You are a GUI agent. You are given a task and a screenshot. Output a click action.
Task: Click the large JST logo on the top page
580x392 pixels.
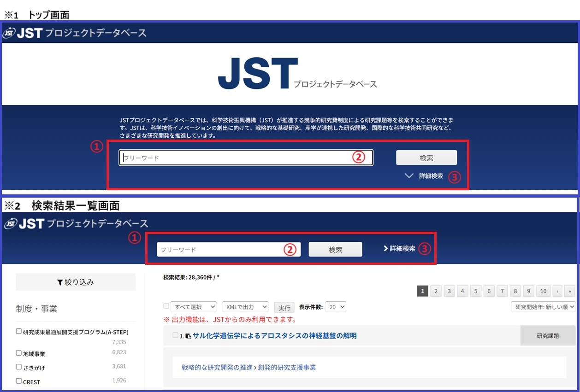pyautogui.click(x=297, y=74)
